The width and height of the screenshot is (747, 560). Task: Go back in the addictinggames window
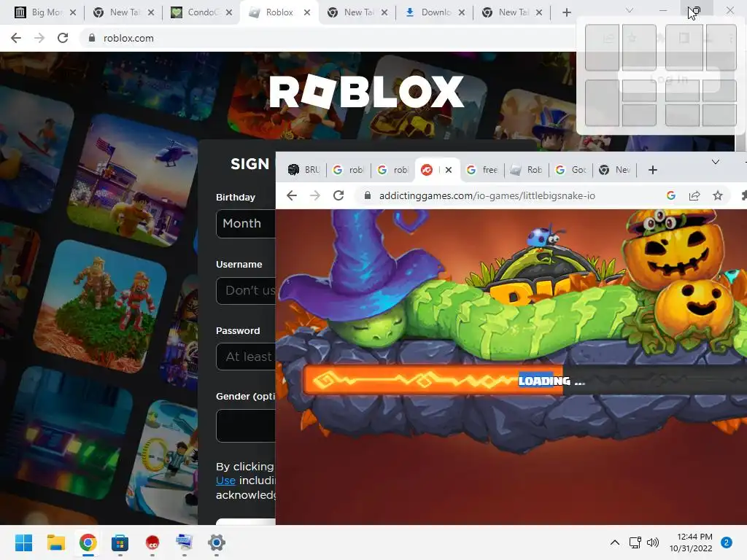[292, 195]
